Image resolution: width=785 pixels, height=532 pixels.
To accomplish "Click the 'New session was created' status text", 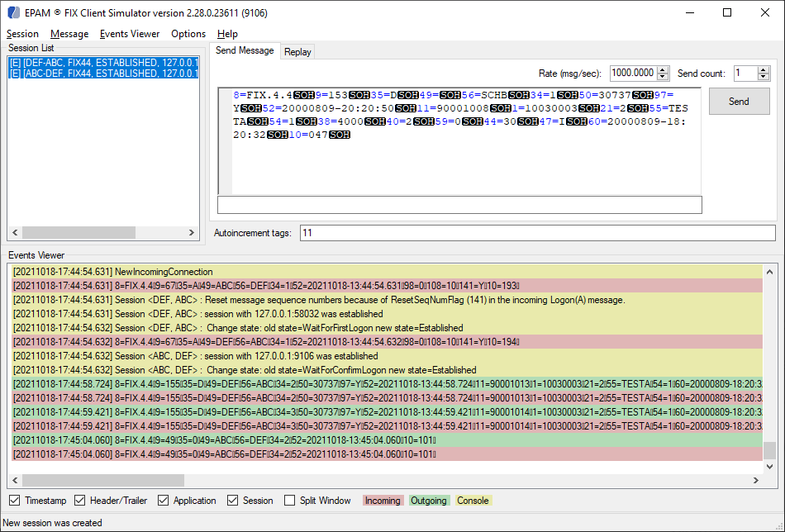I will [53, 523].
